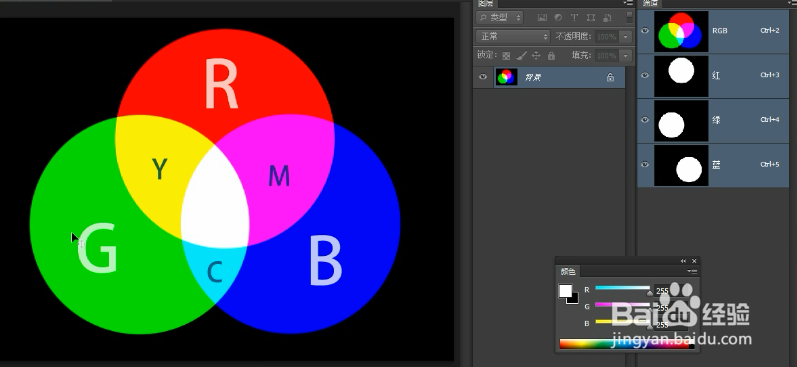The width and height of the screenshot is (797, 367).
Task: Click the magenta M region on canvas
Action: pyautogui.click(x=279, y=176)
